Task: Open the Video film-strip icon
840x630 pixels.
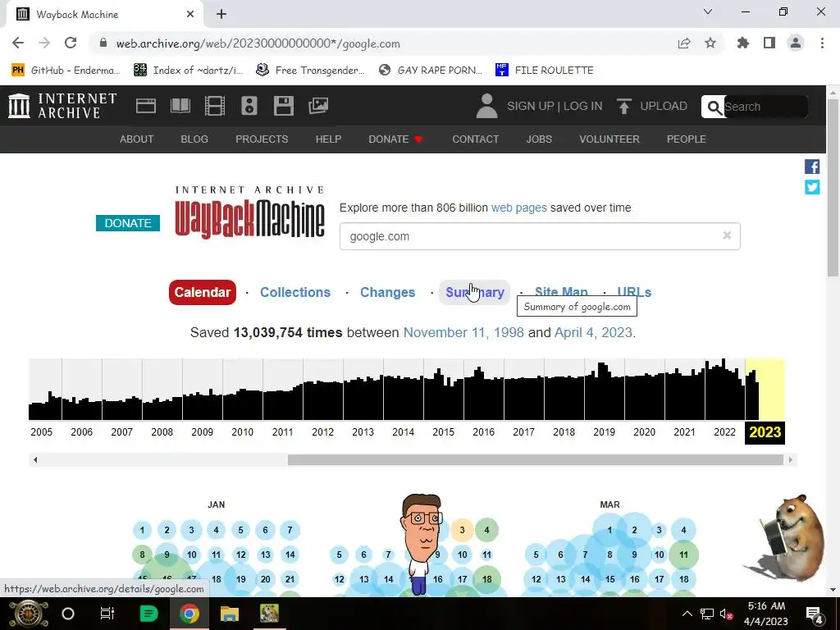Action: point(215,106)
